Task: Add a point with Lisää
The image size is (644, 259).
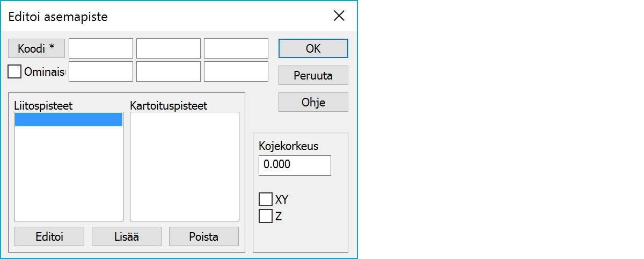Action: point(127,236)
